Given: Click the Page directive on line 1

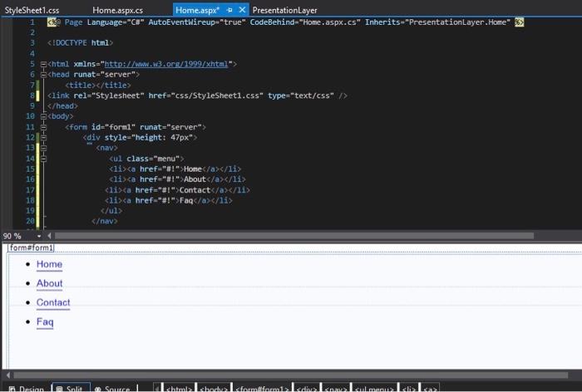Looking at the screenshot, I should pos(285,22).
